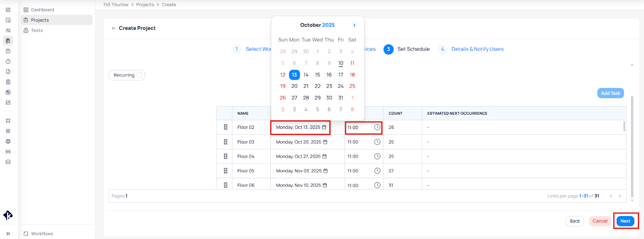Open the Tests sidebar item
The height and width of the screenshot is (239, 644).
click(37, 31)
